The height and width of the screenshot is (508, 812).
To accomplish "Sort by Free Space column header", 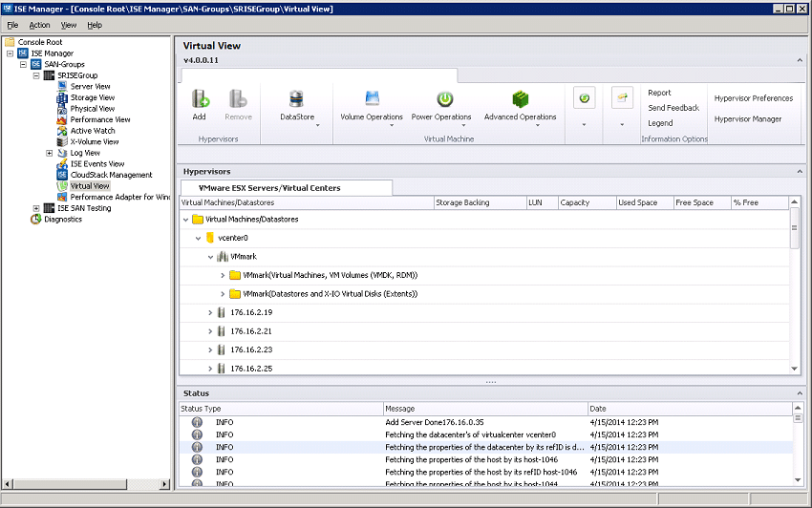I will click(x=702, y=202).
